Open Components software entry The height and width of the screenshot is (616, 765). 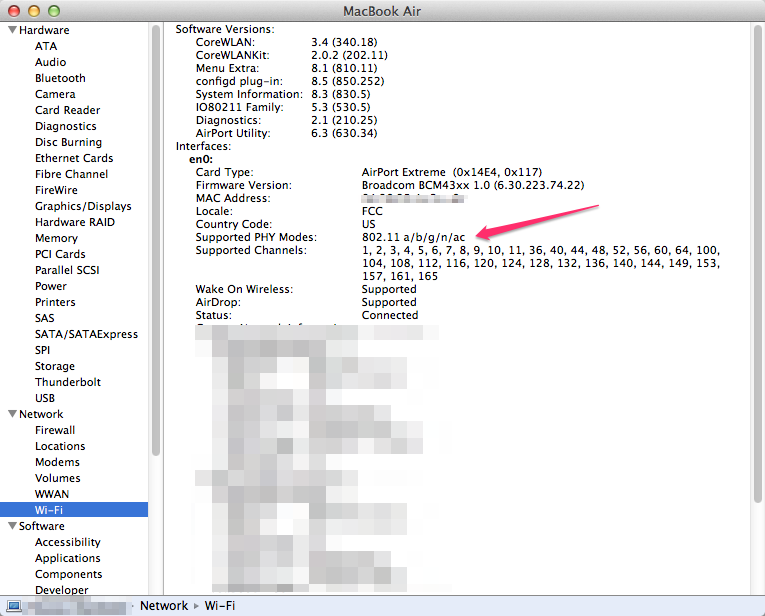tap(68, 574)
